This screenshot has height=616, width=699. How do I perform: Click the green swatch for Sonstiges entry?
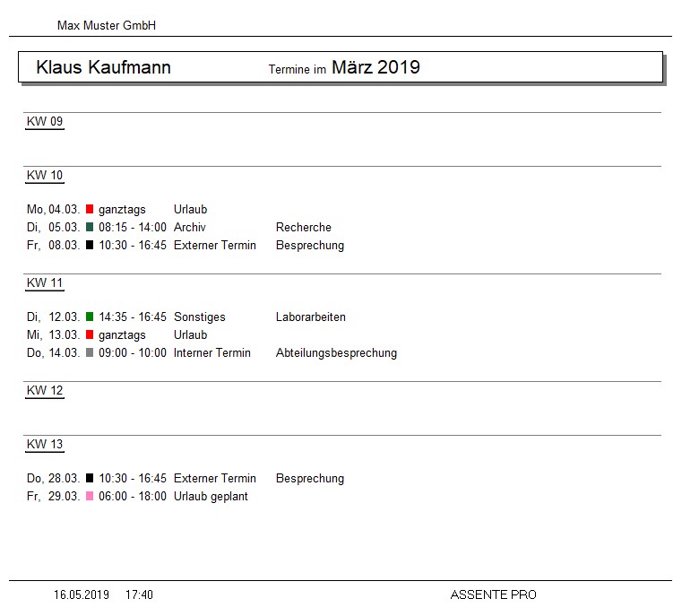pos(90,317)
